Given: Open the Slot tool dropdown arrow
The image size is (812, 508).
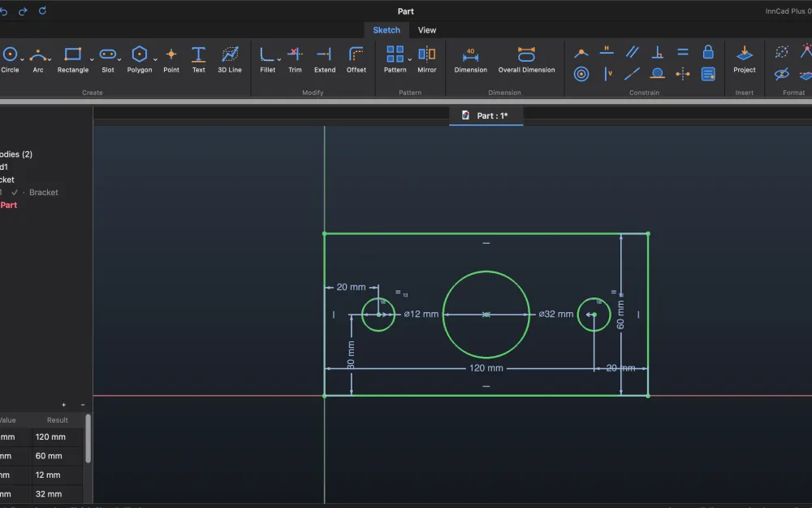Looking at the screenshot, I should coord(119,59).
